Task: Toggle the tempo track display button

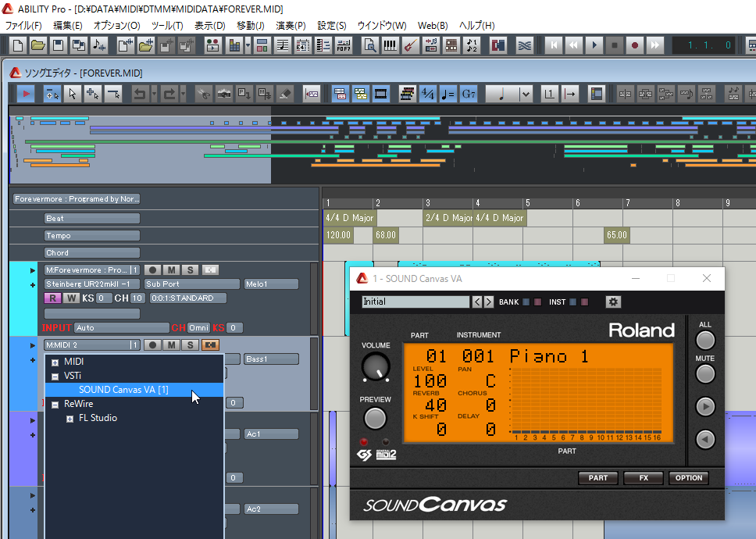Action: pyautogui.click(x=448, y=94)
